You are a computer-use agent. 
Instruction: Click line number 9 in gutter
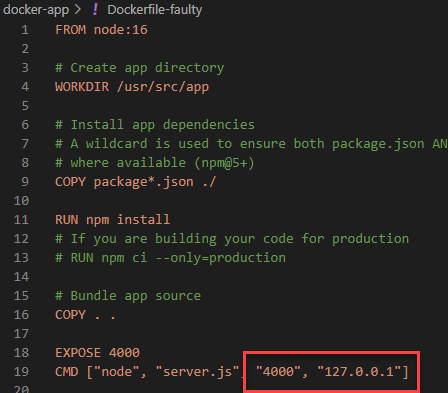25,182
